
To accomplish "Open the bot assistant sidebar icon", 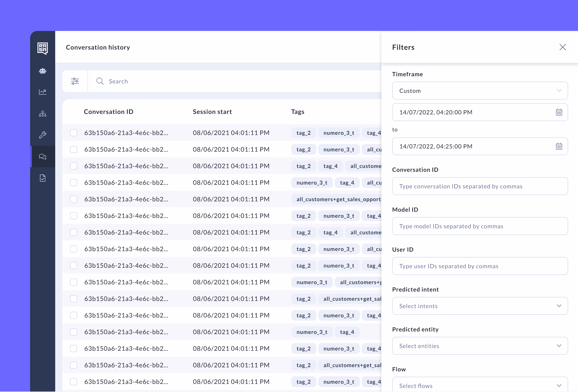I will pos(43,71).
